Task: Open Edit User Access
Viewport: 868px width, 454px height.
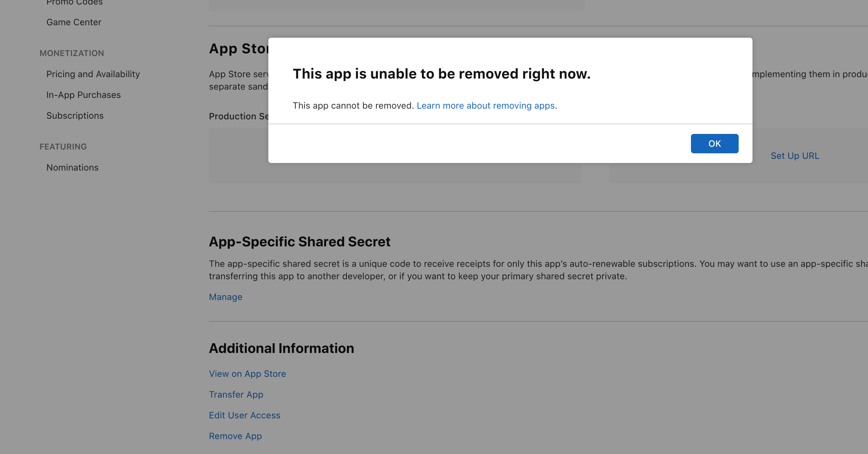Action: click(244, 415)
